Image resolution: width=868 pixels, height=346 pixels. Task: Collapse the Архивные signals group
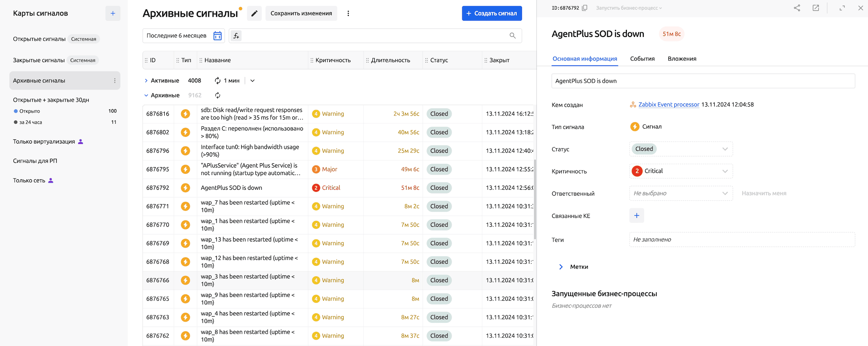click(x=146, y=95)
